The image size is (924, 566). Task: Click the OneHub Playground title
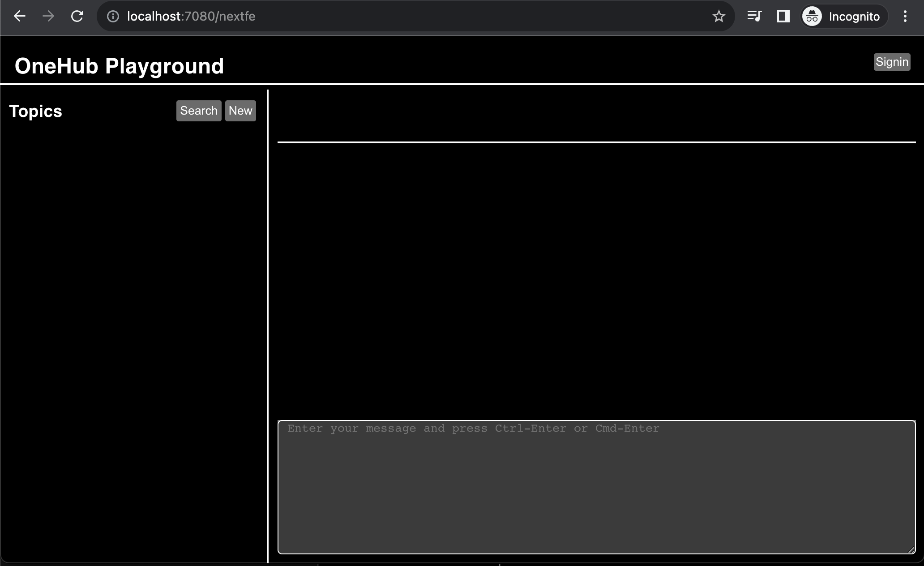(119, 66)
